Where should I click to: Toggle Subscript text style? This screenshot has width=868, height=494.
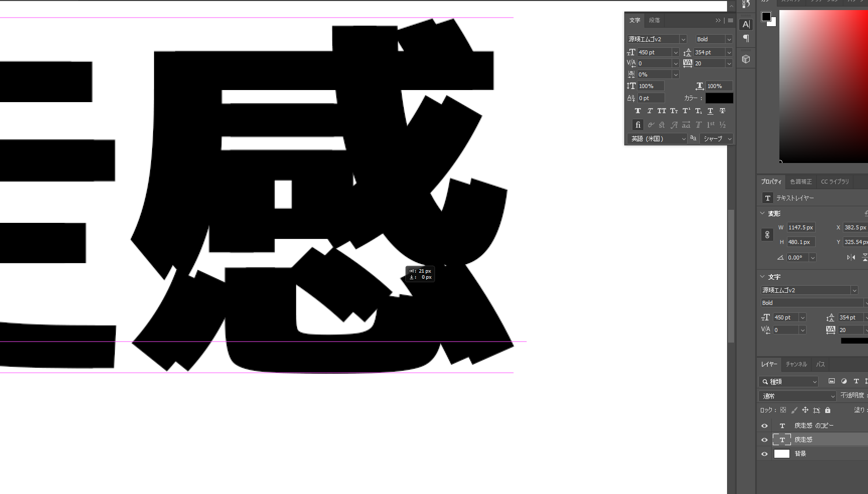[x=698, y=111]
